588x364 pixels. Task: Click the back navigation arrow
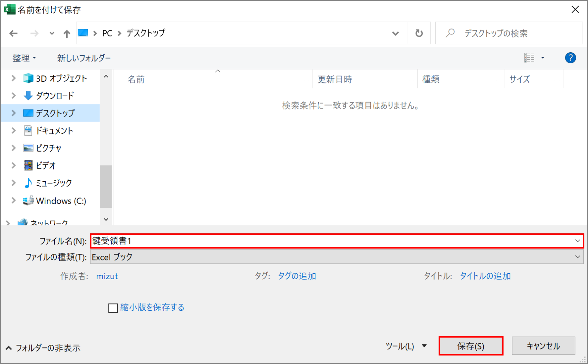click(14, 33)
